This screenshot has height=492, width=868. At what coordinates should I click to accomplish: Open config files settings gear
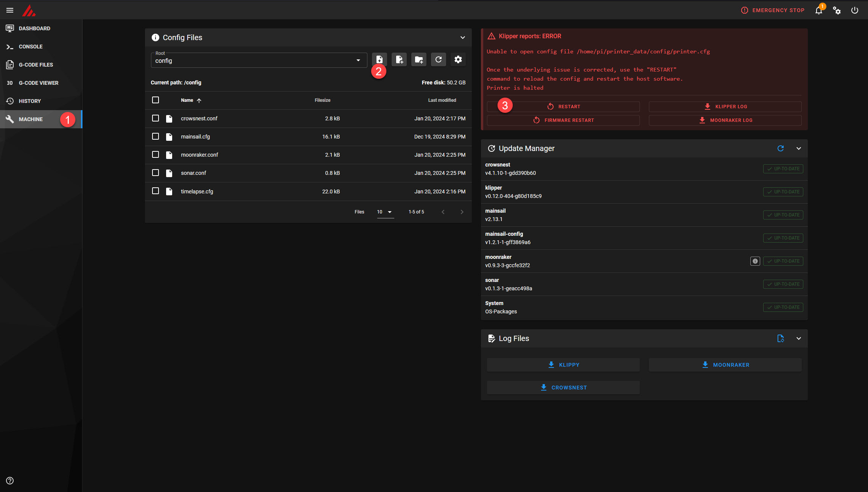tap(458, 59)
